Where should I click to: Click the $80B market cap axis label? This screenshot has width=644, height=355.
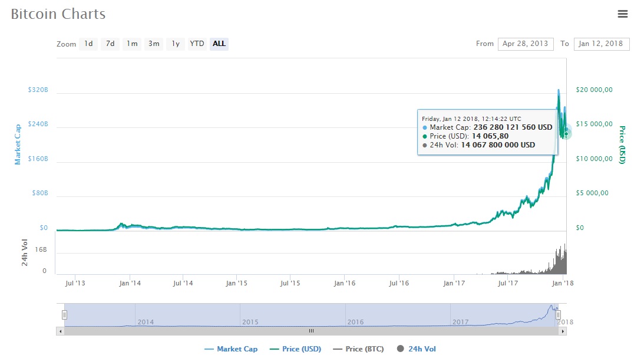40,193
